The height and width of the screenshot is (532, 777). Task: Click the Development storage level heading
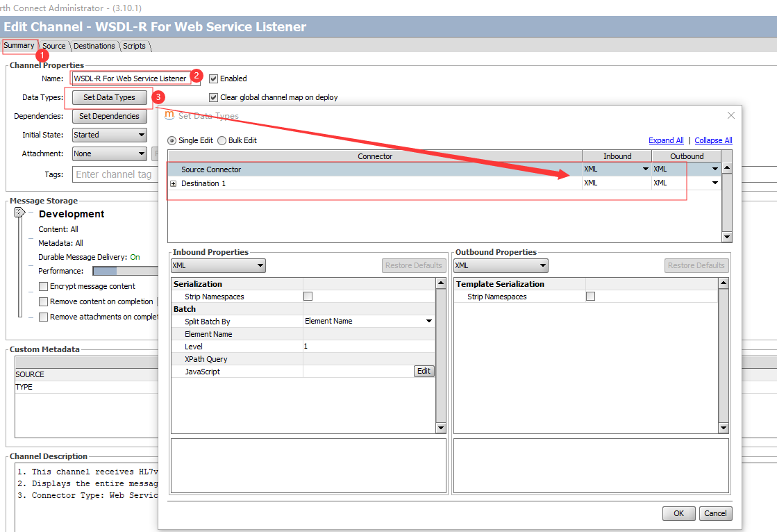pyautogui.click(x=72, y=214)
